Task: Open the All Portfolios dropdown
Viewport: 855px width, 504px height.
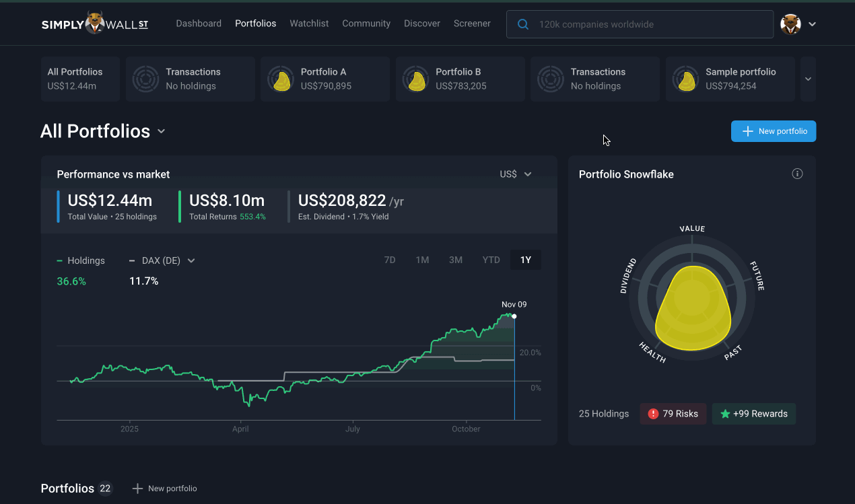Action: click(161, 132)
